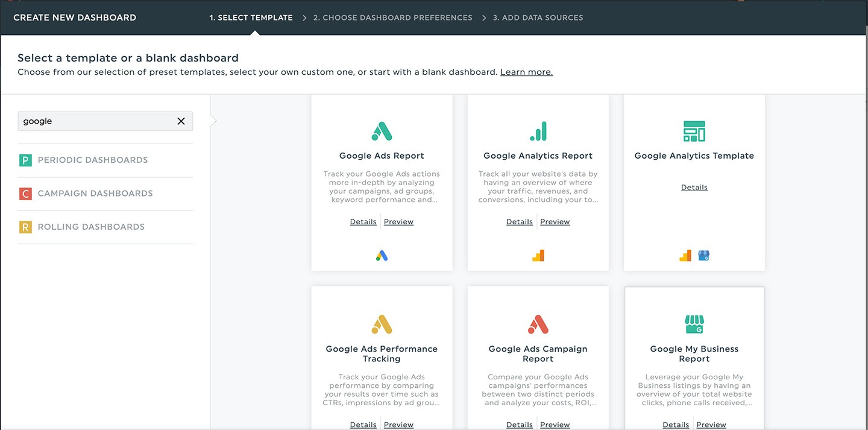
Task: Open Details for Google Ads Report
Action: [x=363, y=222]
